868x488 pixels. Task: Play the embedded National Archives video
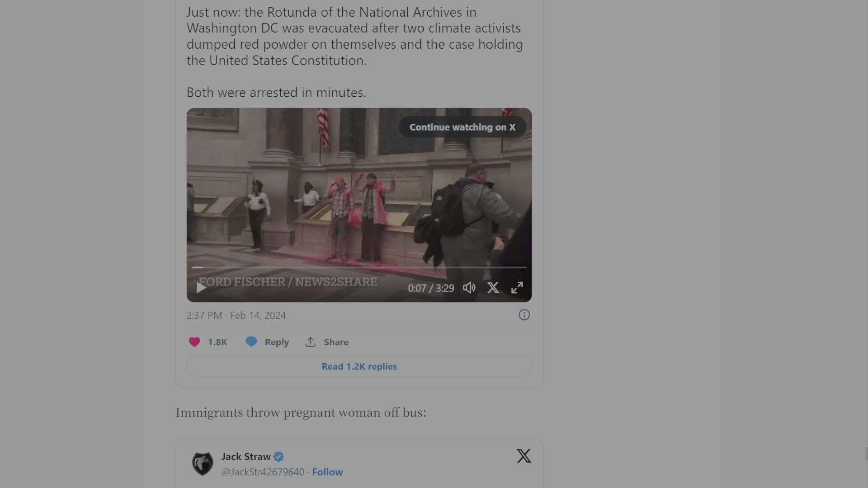click(201, 287)
